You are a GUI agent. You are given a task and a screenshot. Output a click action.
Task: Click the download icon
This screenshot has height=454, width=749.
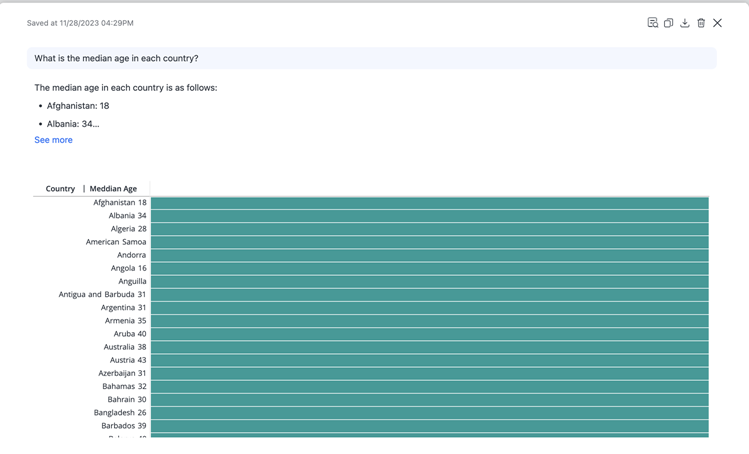pyautogui.click(x=685, y=22)
